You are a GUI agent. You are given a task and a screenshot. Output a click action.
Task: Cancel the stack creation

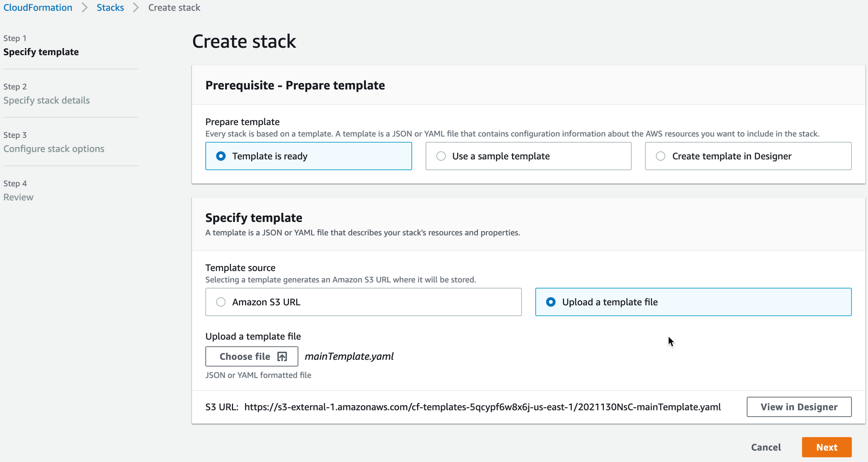766,447
